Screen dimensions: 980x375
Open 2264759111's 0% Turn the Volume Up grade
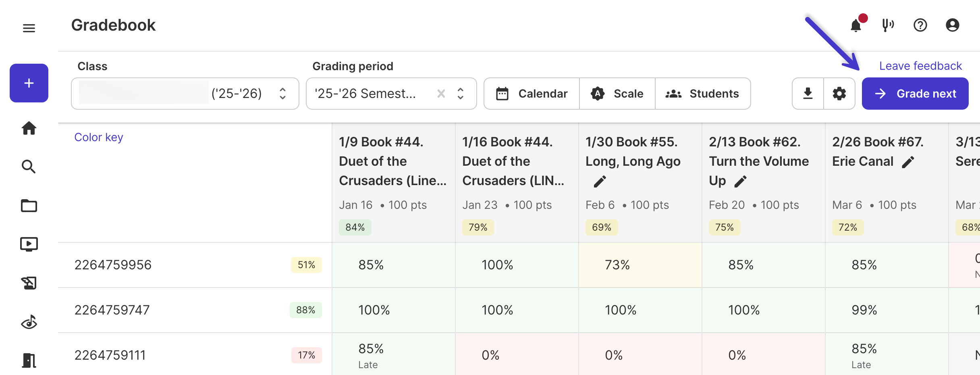[764, 354]
